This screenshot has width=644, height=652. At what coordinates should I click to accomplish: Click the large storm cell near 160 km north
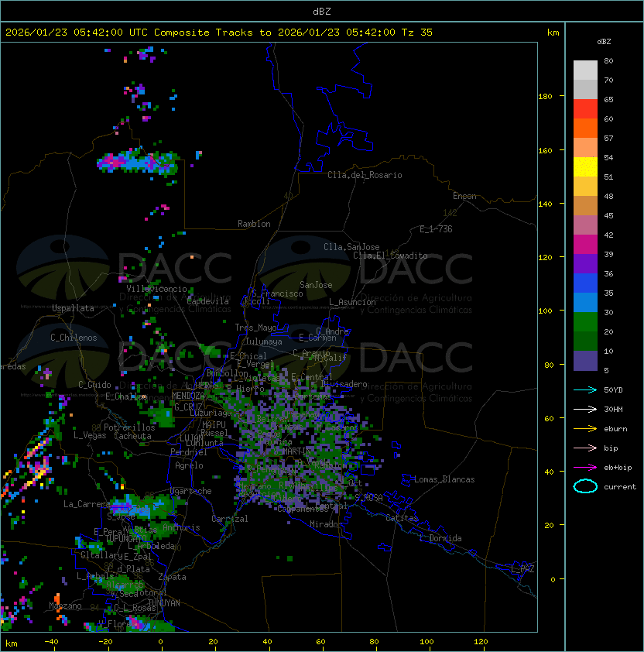[x=139, y=162]
